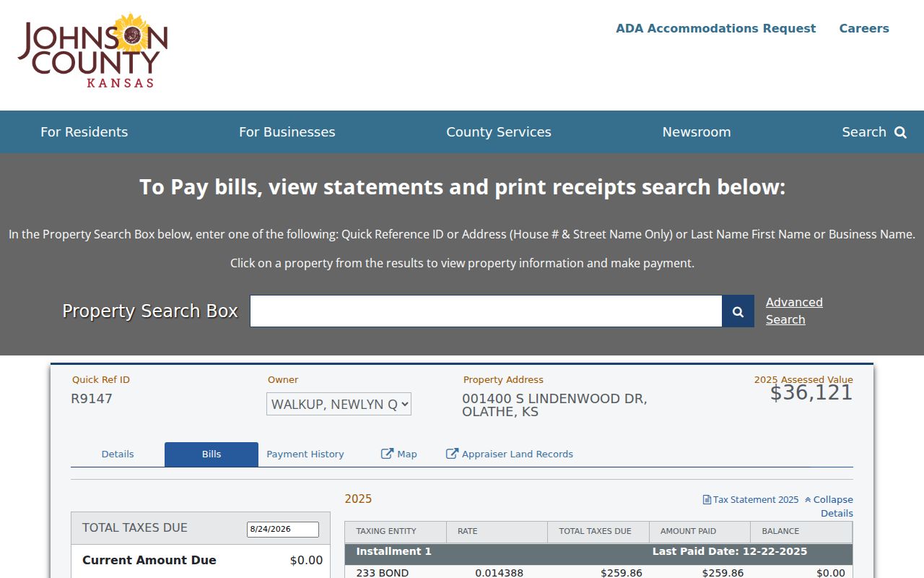
Task: Open the Map tab link
Action: click(x=398, y=454)
